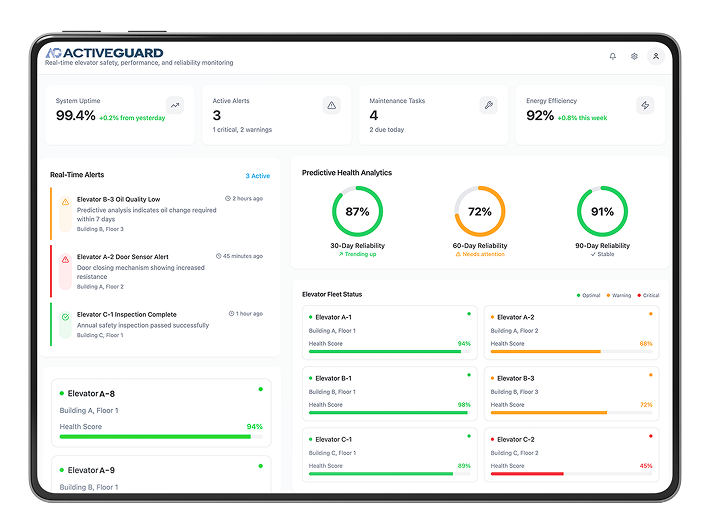Click the "3 Active" alerts link

click(258, 176)
